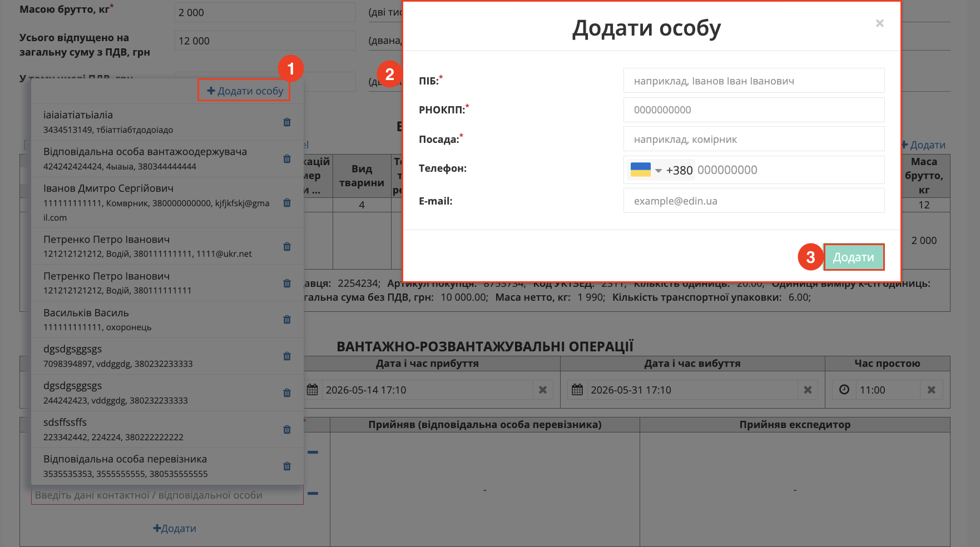Click Вид тварини column header
The height and width of the screenshot is (547, 980).
[362, 176]
